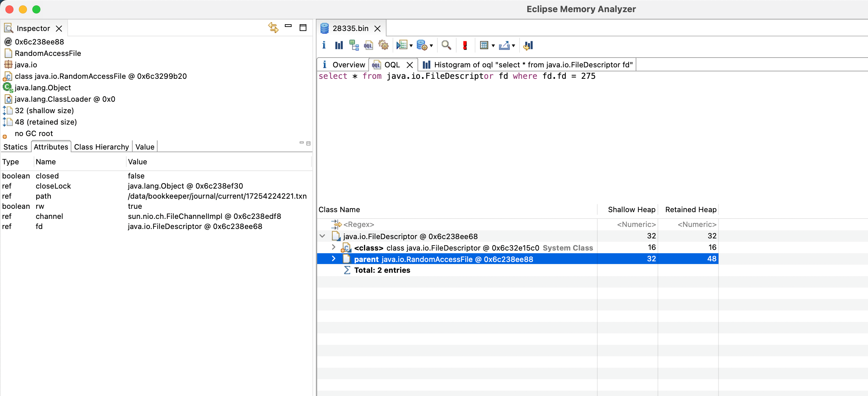Select the rw boolean attribute row

tap(156, 206)
